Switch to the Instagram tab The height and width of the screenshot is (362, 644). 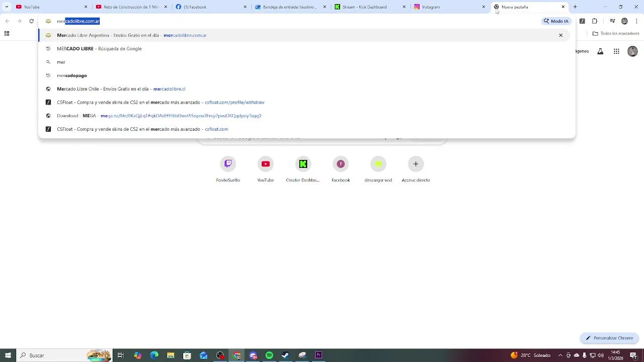click(x=449, y=7)
